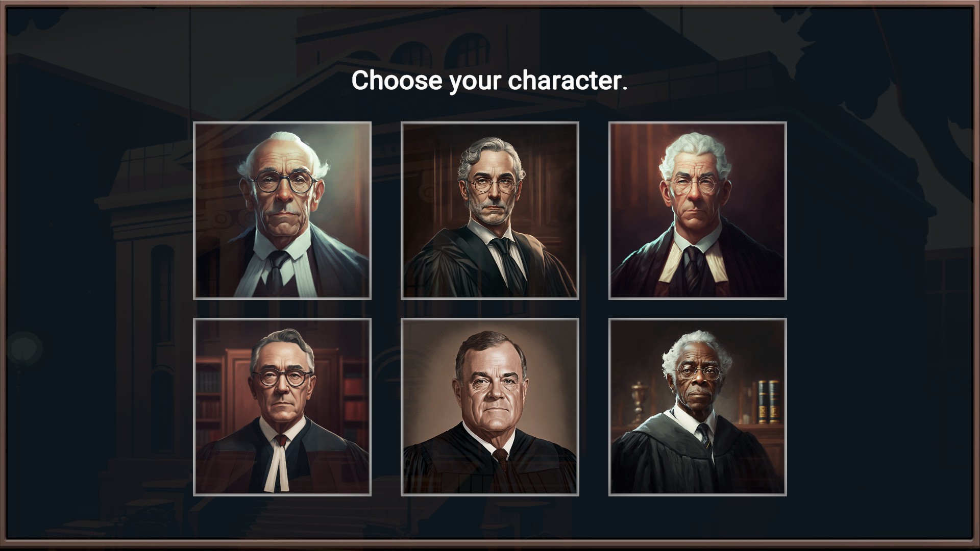Choose the top right character portrait
Image resolution: width=980 pixels, height=551 pixels.
coord(698,210)
